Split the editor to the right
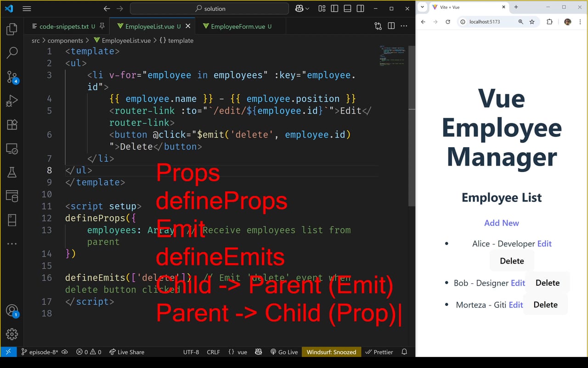The image size is (588, 368). (x=391, y=26)
